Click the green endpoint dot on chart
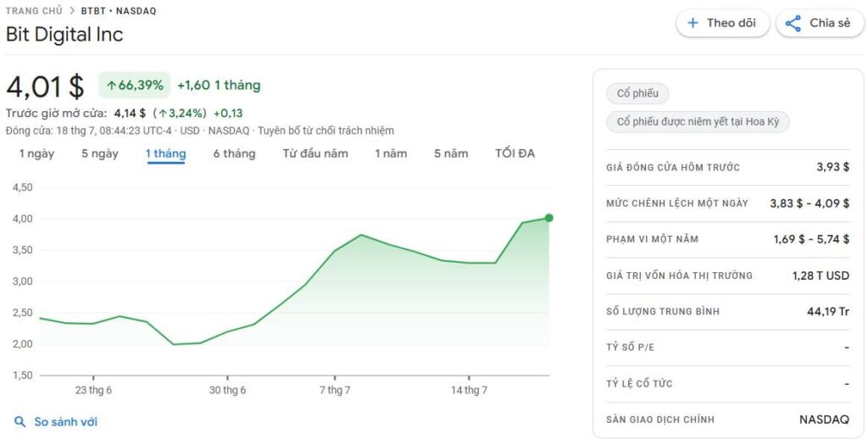This screenshot has height=440, width=868. (548, 218)
